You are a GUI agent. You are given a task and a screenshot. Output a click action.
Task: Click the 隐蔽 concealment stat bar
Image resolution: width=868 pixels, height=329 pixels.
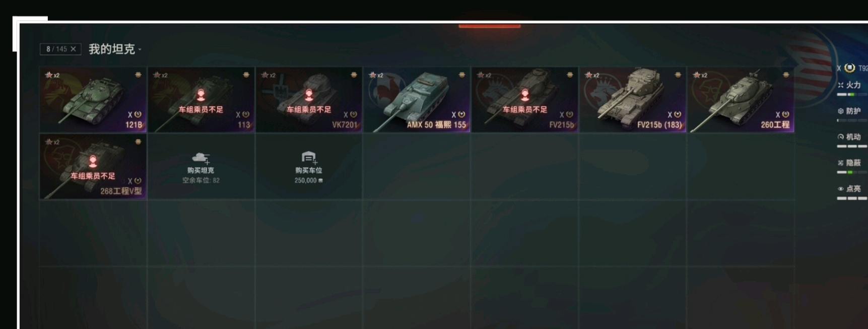(x=852, y=172)
